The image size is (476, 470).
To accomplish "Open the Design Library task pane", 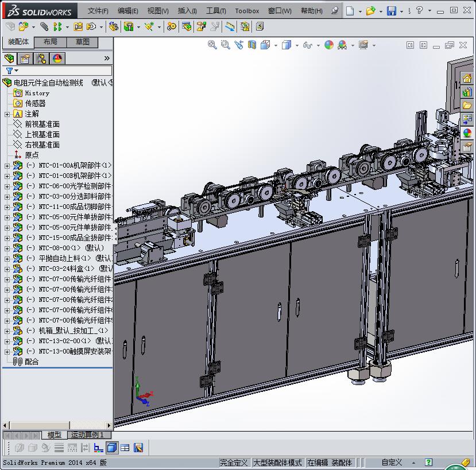I will coord(467,92).
